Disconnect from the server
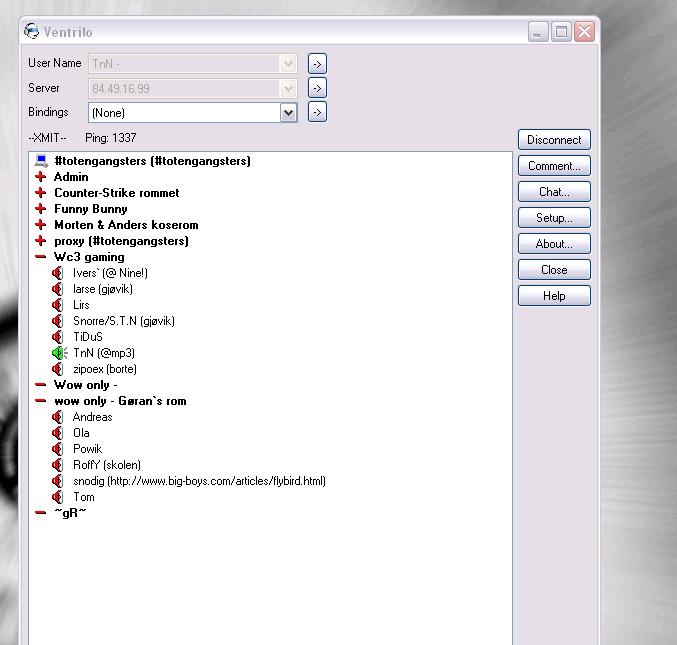677x645 pixels. pyautogui.click(x=554, y=140)
